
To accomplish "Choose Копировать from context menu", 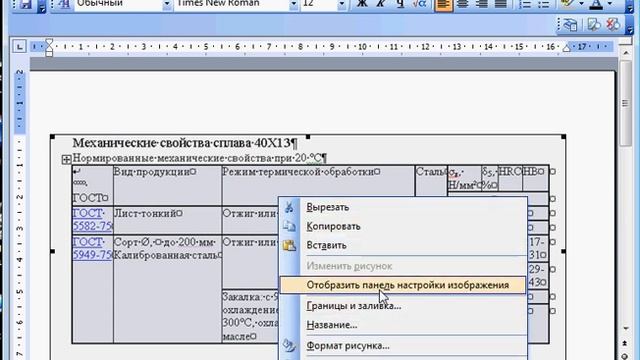I will 403,226.
